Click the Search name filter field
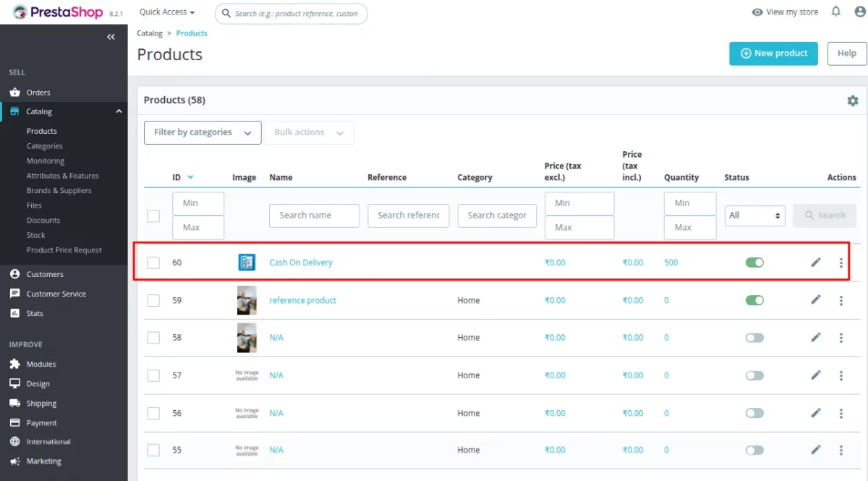The image size is (868, 481). pyautogui.click(x=314, y=216)
